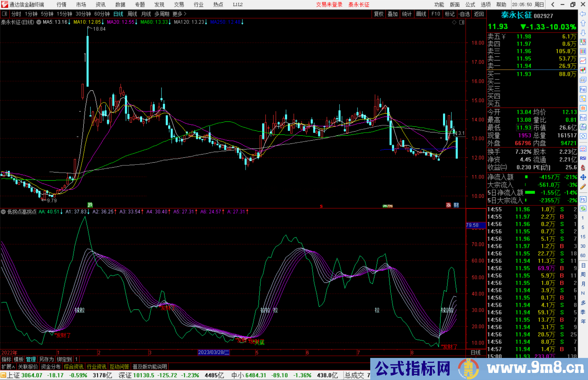Image resolution: width=588 pixels, height=380 pixels.
Task: Click the 2023/03/28 date marker on timeline
Action: (214, 352)
